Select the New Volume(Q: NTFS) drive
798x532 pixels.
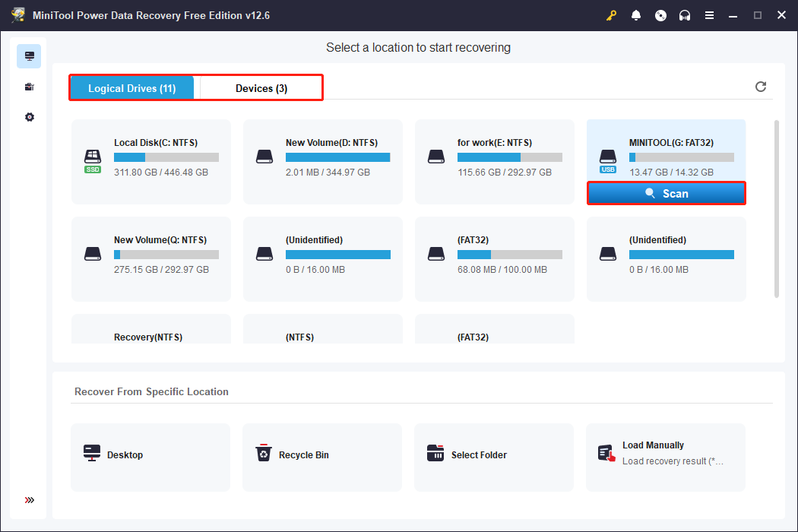click(x=151, y=259)
